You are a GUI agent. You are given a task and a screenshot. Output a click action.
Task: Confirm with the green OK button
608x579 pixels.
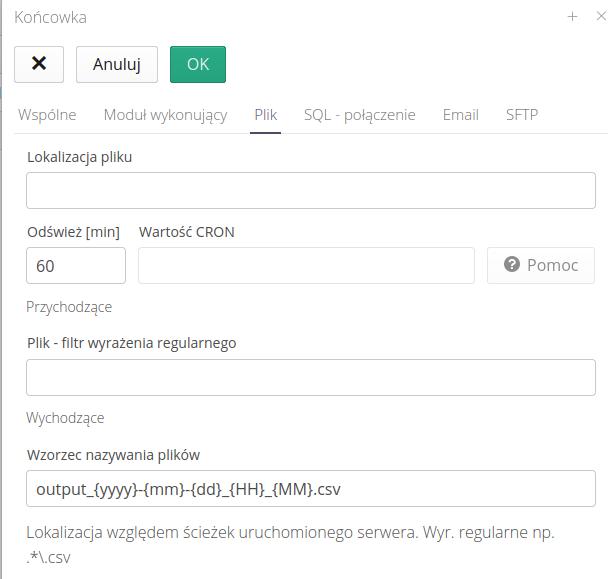(198, 64)
